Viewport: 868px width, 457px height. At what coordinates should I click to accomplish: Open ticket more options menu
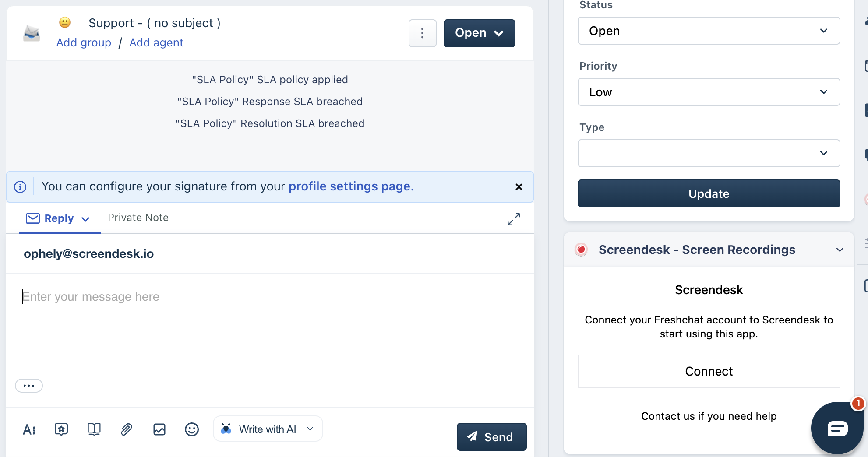[422, 33]
